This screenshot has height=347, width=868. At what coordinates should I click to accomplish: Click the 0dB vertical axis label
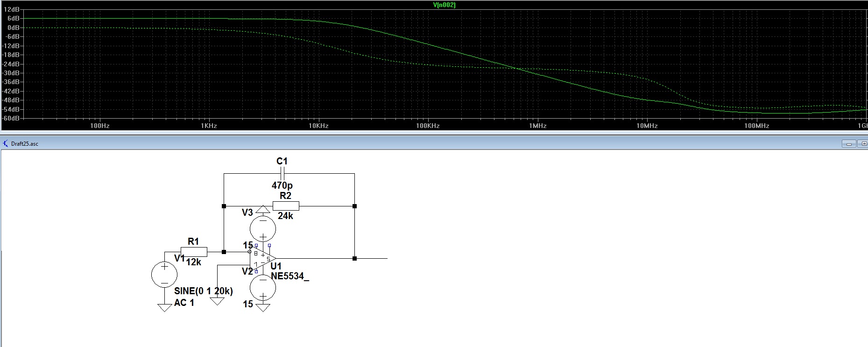[13, 28]
